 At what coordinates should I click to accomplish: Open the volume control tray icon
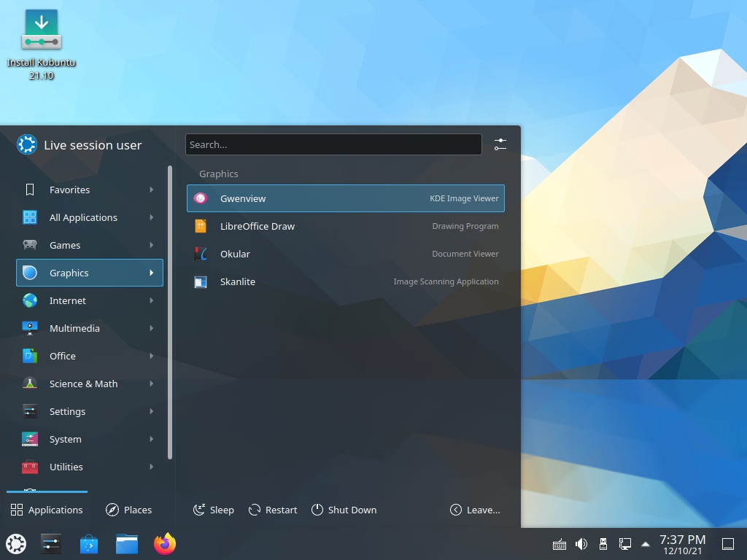click(581, 544)
